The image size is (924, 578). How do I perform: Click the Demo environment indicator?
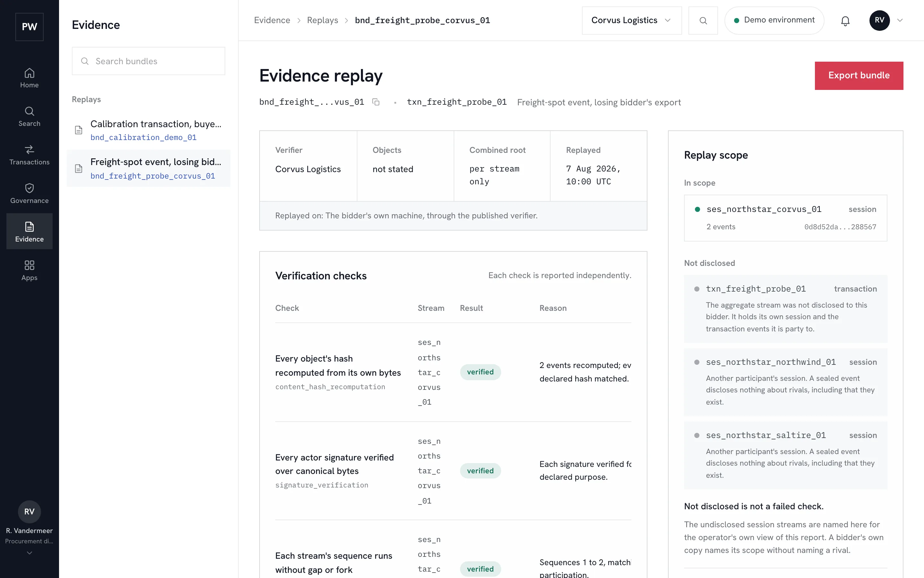[774, 20]
